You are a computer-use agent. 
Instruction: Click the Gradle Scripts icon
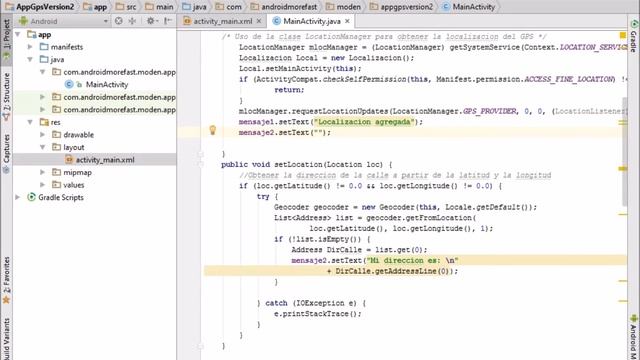coord(31,198)
